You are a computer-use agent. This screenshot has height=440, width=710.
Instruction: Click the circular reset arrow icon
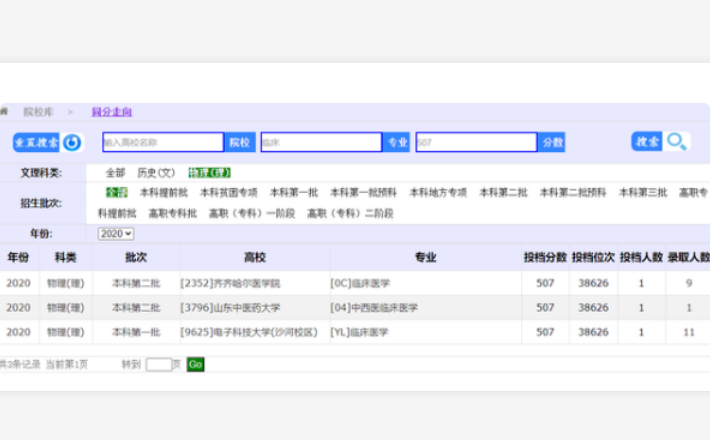[x=72, y=143]
